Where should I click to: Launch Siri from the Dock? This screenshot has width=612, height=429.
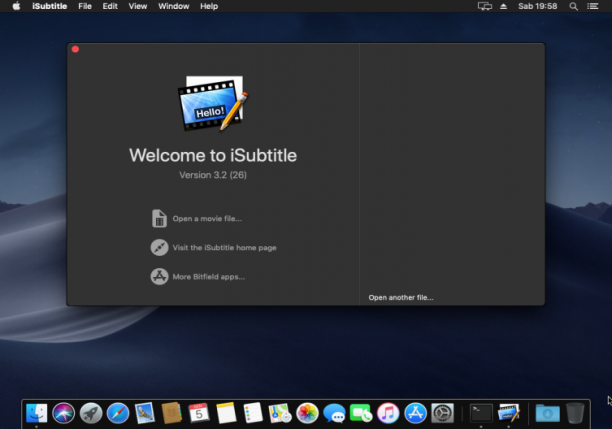[63, 413]
